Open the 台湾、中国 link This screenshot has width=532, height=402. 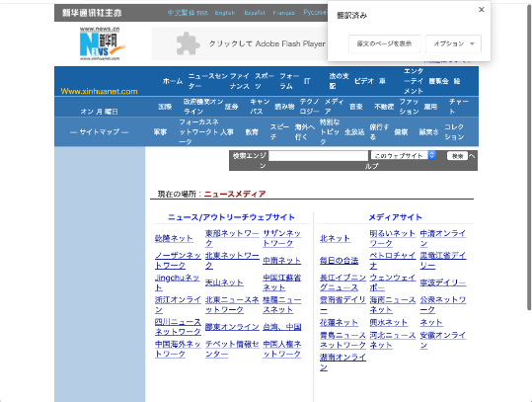pyautogui.click(x=282, y=327)
